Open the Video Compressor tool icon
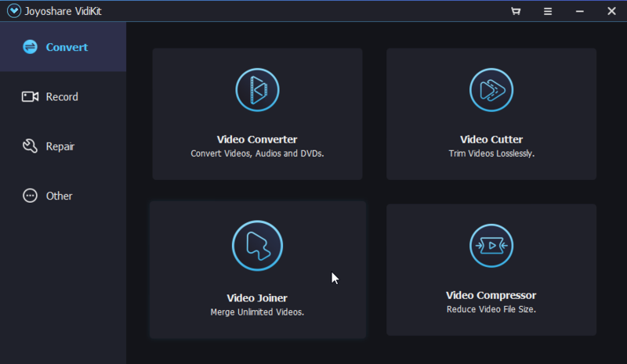 point(491,246)
